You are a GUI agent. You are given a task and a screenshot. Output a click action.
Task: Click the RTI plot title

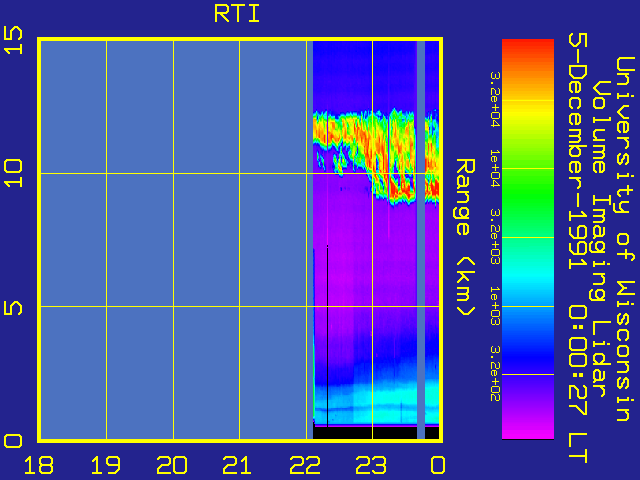click(x=237, y=14)
